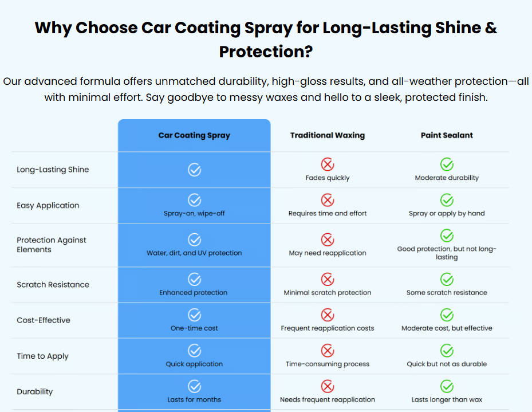Click the green check above 'Spray or apply by hand'
Viewport: 532px width, 412px height.
tap(447, 200)
